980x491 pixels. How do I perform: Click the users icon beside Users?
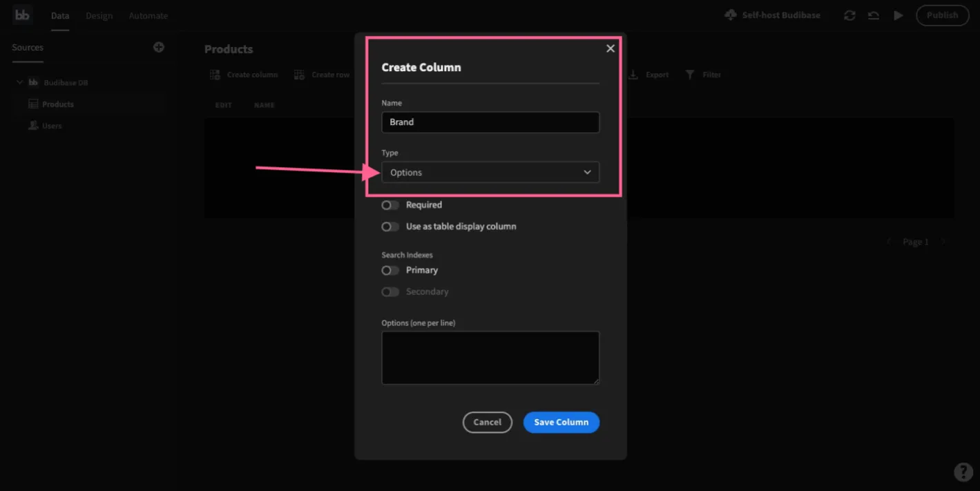click(x=33, y=126)
